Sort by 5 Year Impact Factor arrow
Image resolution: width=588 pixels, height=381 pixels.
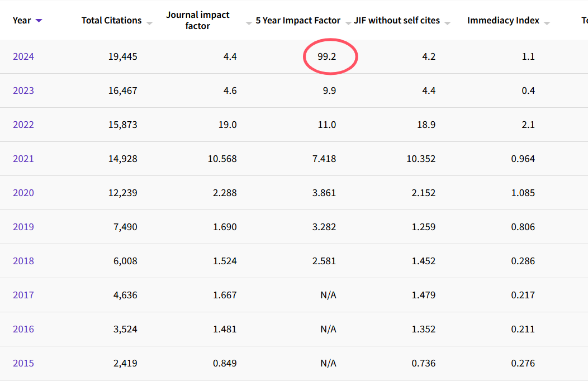point(347,23)
